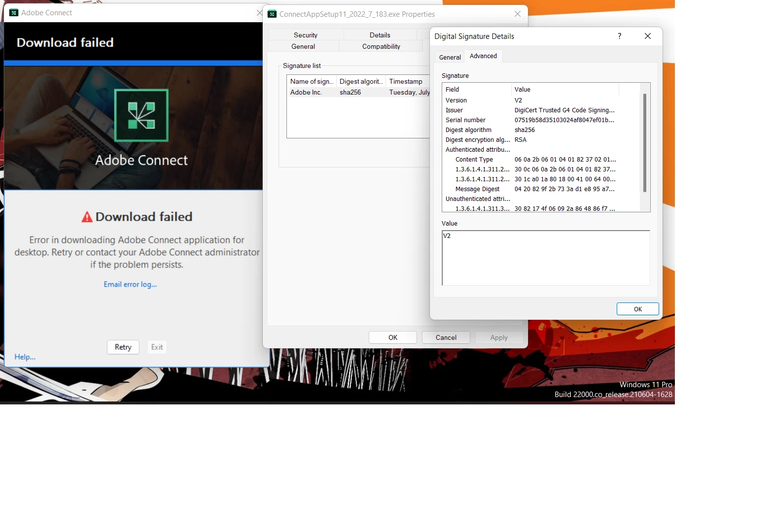Click the Properties window title bar icon
Screen dimensions: 772x532
coord(272,14)
